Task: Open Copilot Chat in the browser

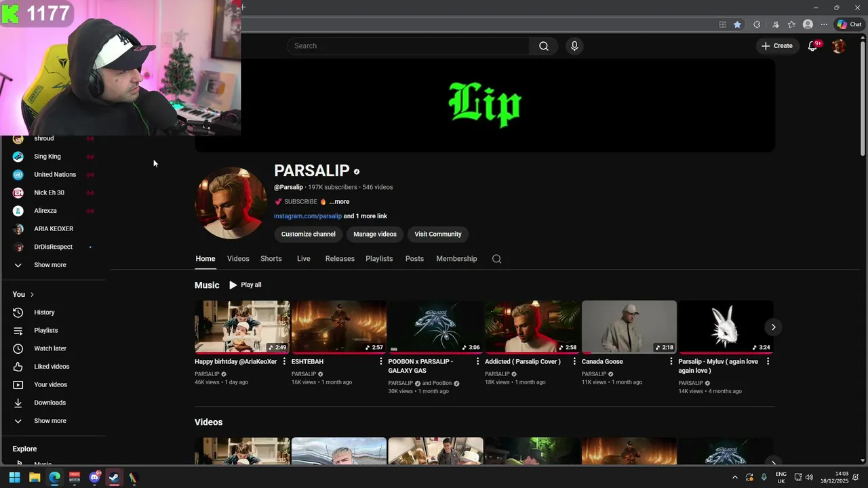Action: (x=849, y=24)
